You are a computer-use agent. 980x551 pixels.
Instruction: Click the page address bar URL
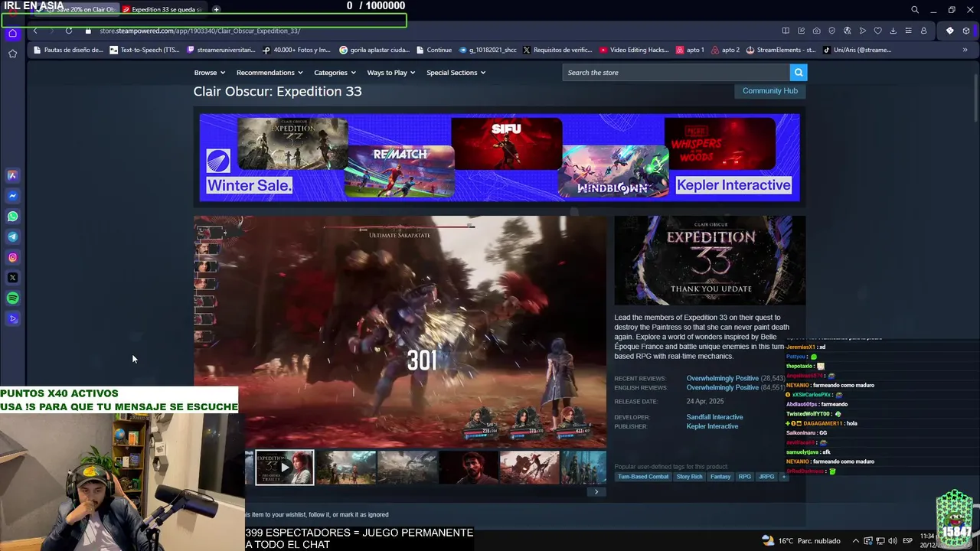coord(200,31)
